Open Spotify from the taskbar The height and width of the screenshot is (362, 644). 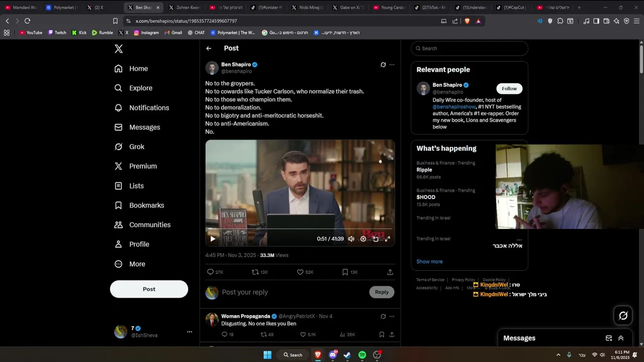pos(362,355)
